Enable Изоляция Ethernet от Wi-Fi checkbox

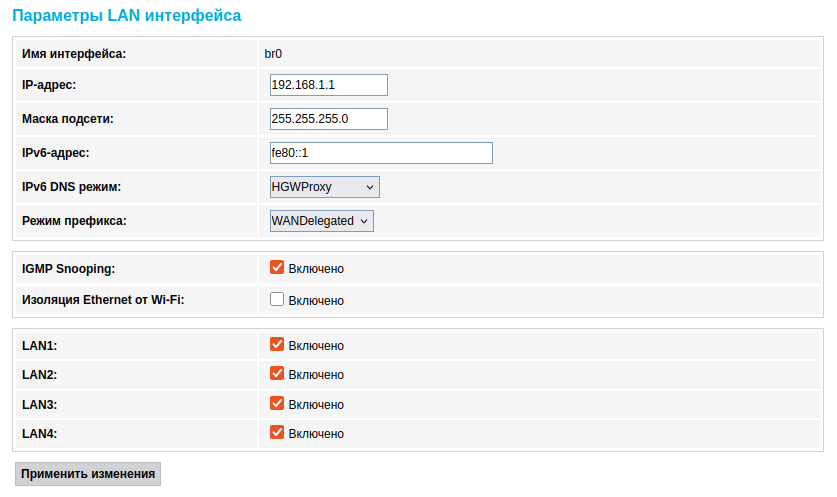[277, 300]
